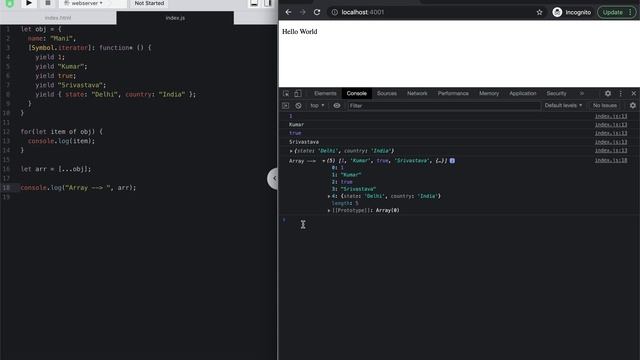This screenshot has width=640, height=360.
Task: Open index.js:13 link beside Kumar log
Action: click(x=611, y=124)
